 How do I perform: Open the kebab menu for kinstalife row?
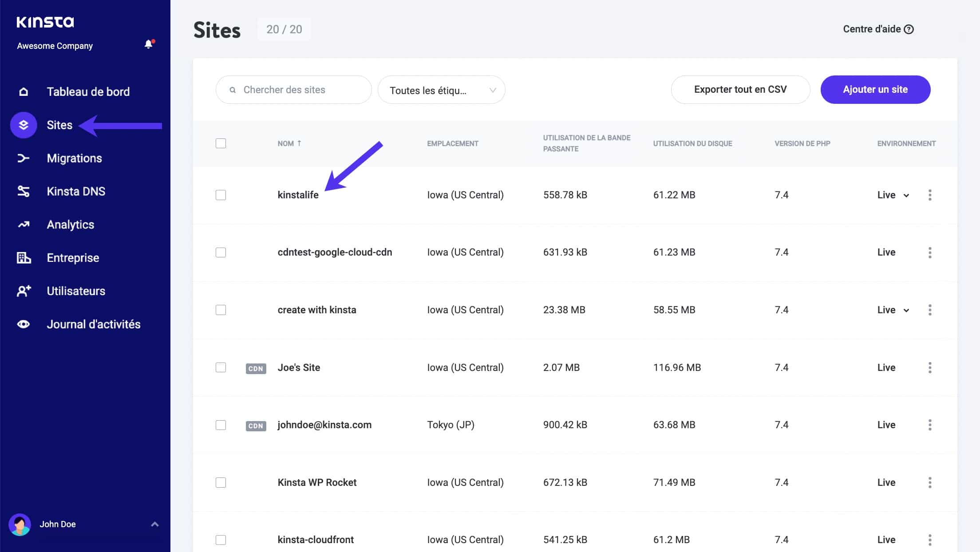pos(930,195)
